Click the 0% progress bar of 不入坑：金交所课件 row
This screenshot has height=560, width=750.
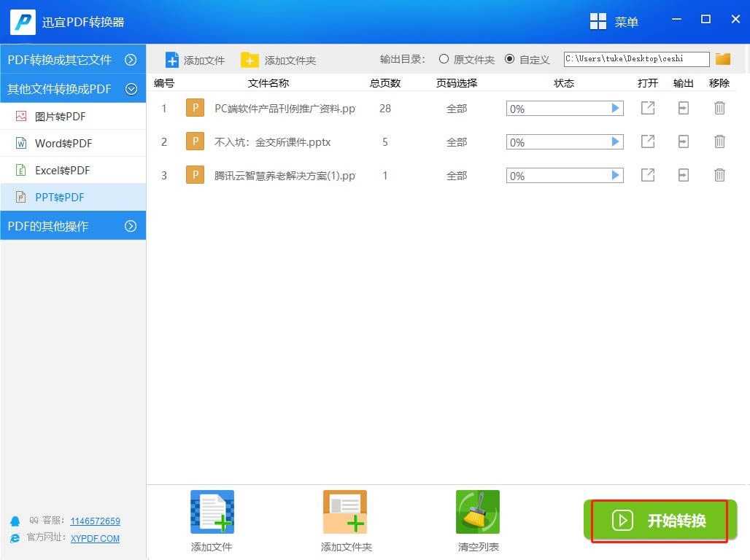[x=565, y=142]
